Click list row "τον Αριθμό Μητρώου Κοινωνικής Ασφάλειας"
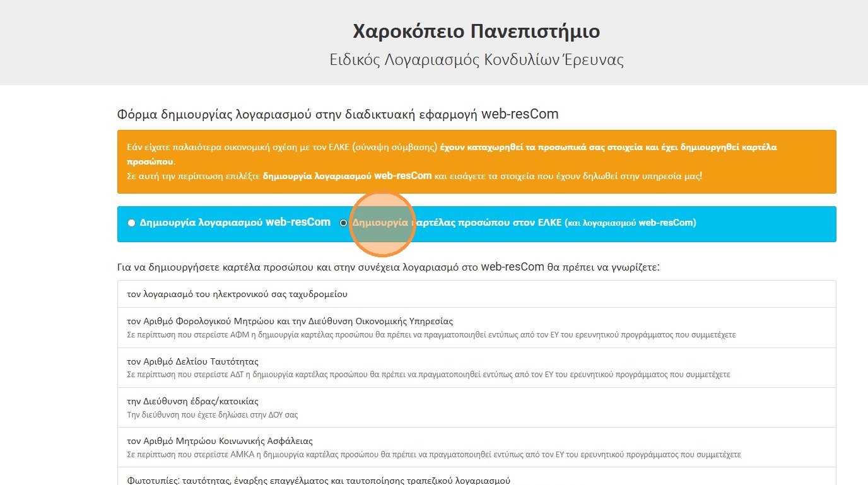This screenshot has height=485, width=868. 476,447
